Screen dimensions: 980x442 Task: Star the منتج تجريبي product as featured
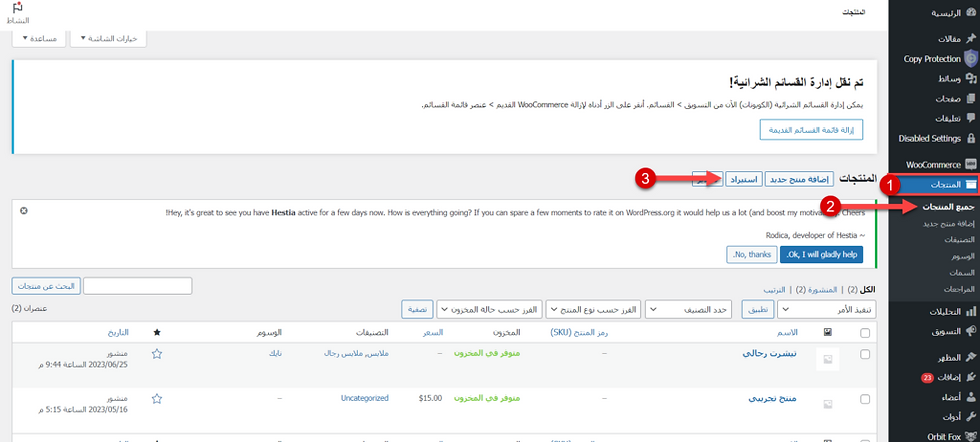157,398
